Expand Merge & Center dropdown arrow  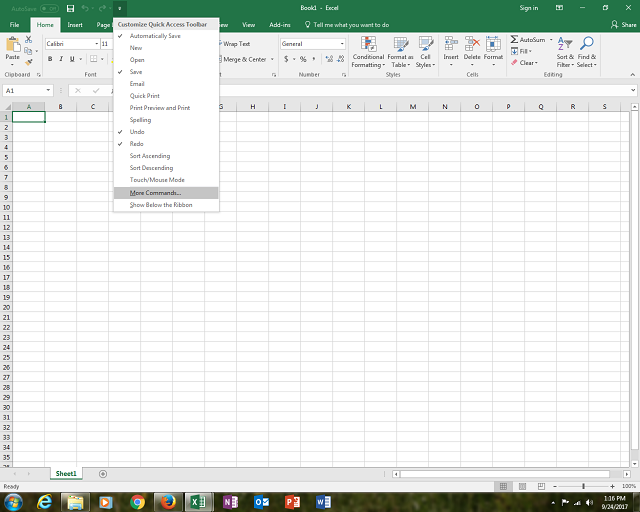click(x=272, y=59)
